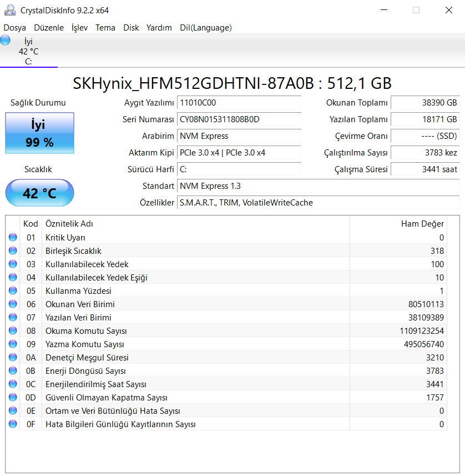Click status orb of Kritik Uyarı row
Image resolution: width=465 pixels, height=476 pixels.
click(13, 237)
